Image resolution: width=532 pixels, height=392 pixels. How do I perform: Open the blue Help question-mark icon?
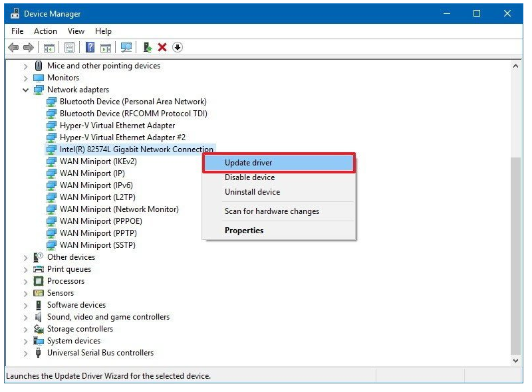coord(90,47)
